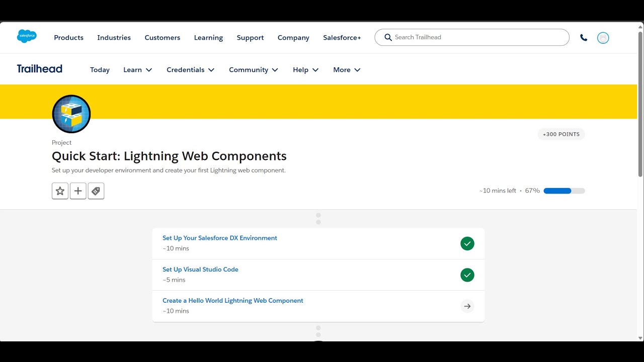Add project to a trailmix with plus icon
Image resolution: width=644 pixels, height=362 pixels.
point(78,191)
